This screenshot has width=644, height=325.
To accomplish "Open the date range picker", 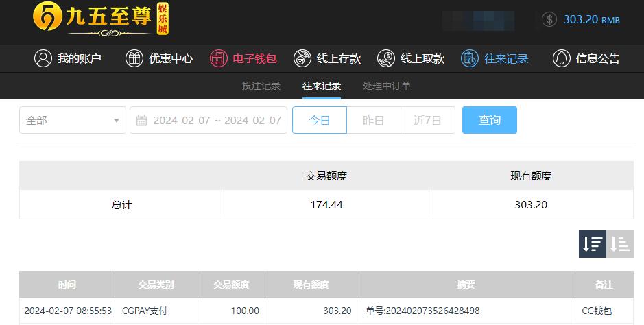I will click(x=208, y=120).
